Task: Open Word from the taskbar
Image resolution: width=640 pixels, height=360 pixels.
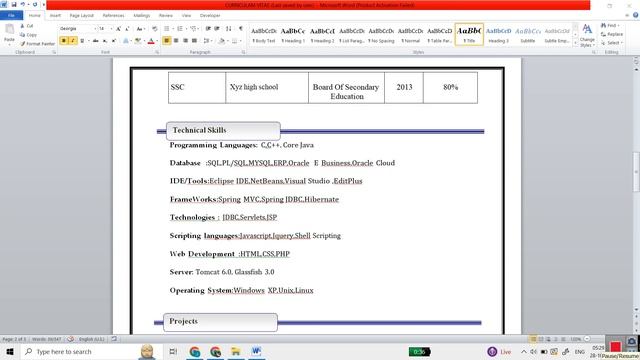Action: 256,351
